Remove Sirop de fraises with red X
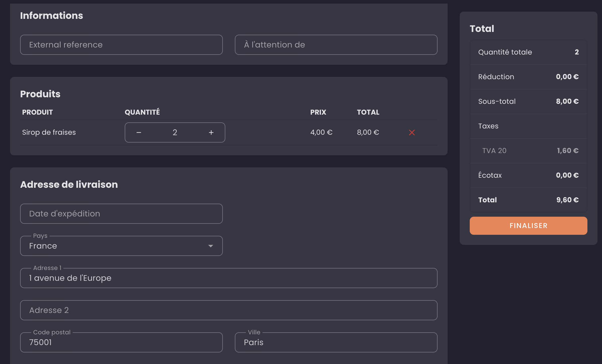The image size is (602, 364). point(412,132)
